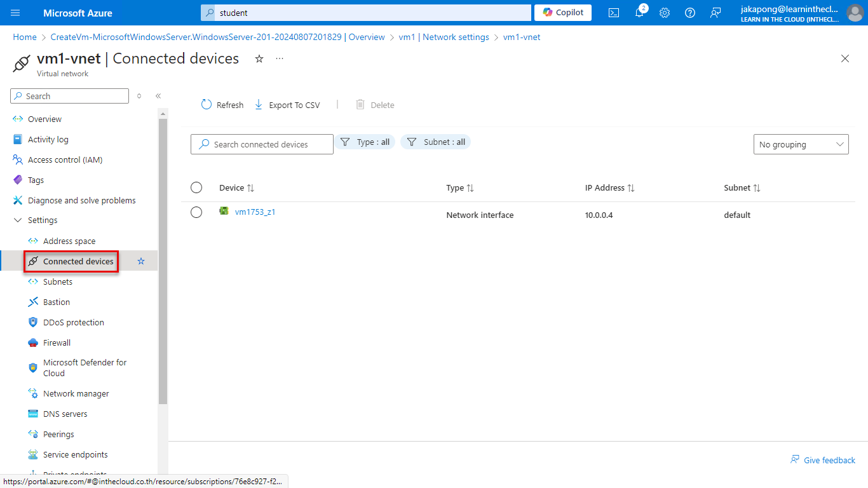
Task: Click the Microsoft Azure logo text
Action: pyautogui.click(x=78, y=13)
